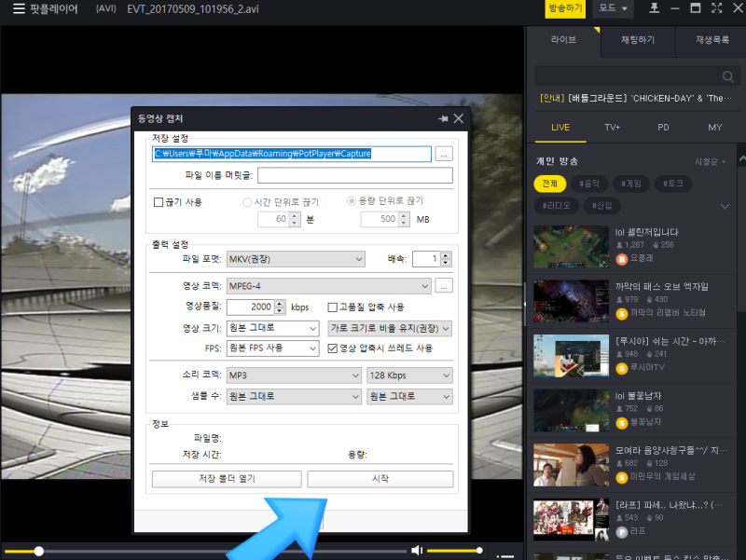Adjust the 배속 speed stepper
Viewport: 746px width, 560px height.
point(446,259)
